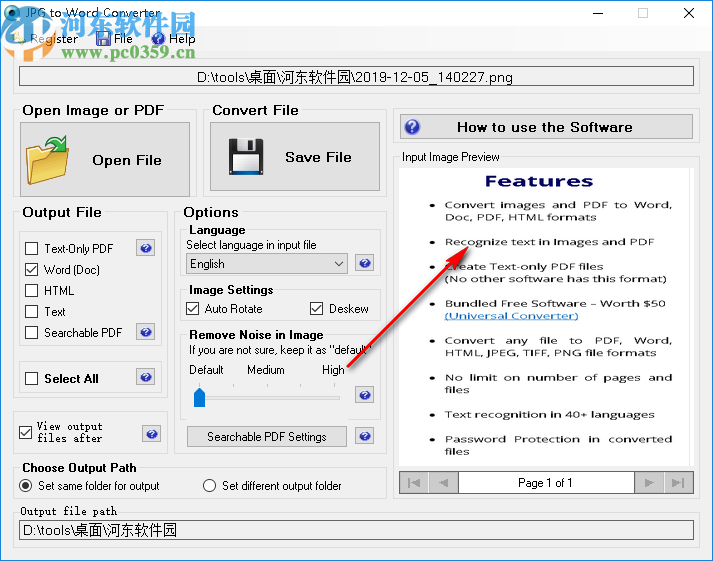Screen dimensions: 713x561
Task: Go to first page in preview
Action: click(x=414, y=483)
